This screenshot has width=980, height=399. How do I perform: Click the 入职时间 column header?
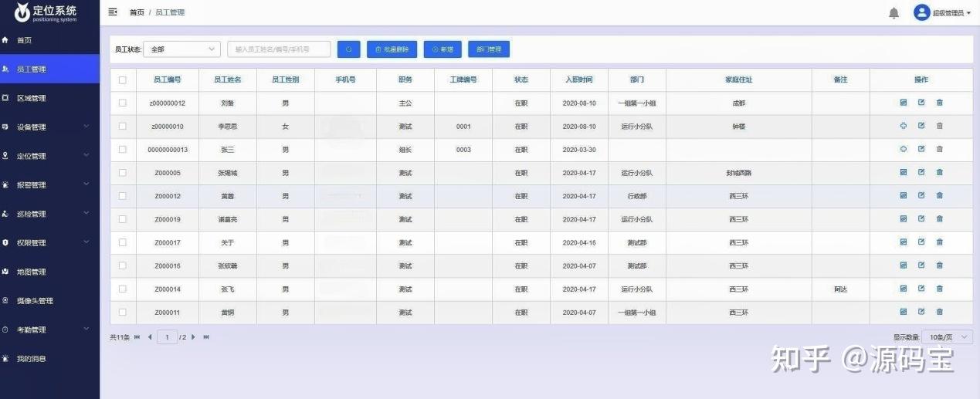click(x=579, y=79)
